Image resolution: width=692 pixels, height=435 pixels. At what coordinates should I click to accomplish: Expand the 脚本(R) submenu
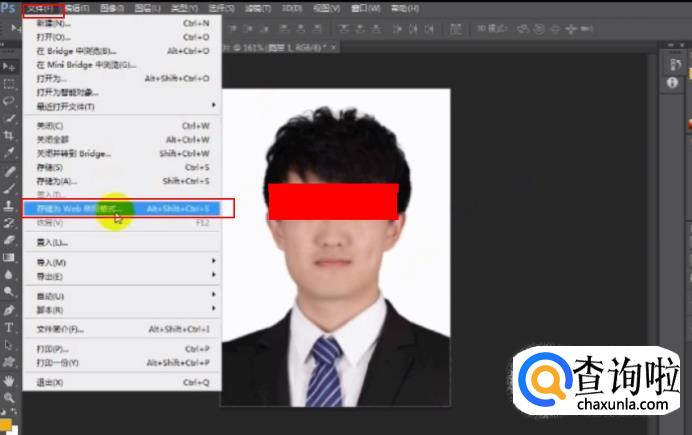click(120, 310)
